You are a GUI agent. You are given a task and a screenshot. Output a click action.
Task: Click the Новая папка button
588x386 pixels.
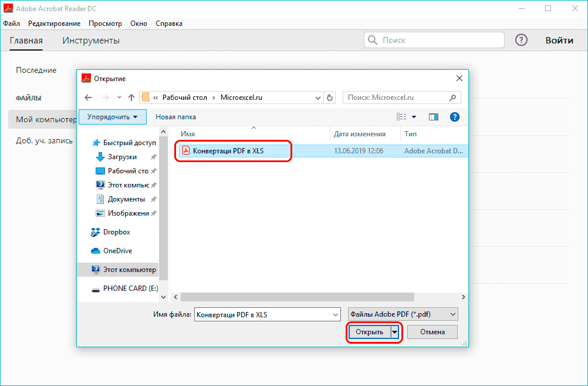point(175,117)
